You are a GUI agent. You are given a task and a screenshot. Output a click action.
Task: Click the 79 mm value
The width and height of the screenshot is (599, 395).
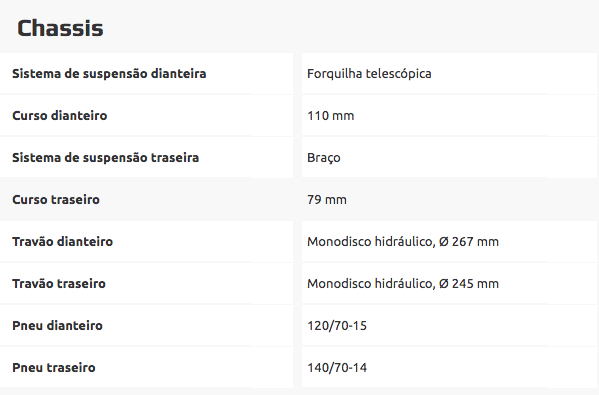click(327, 199)
